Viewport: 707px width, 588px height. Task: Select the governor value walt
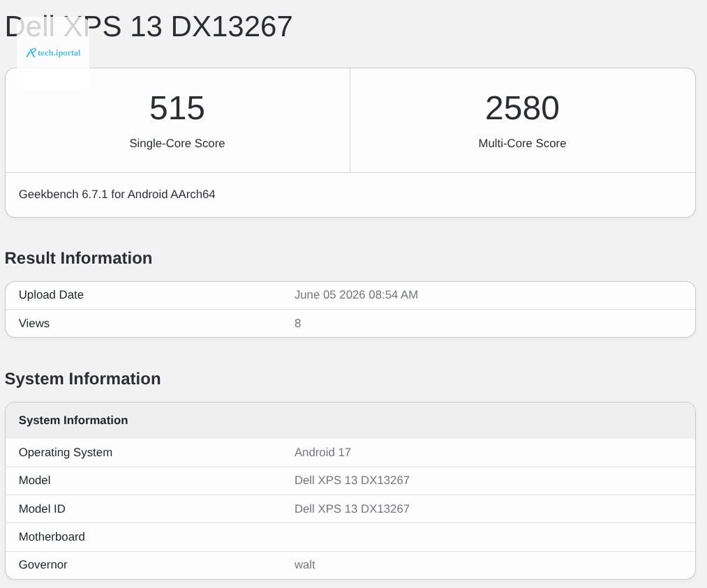coord(305,564)
